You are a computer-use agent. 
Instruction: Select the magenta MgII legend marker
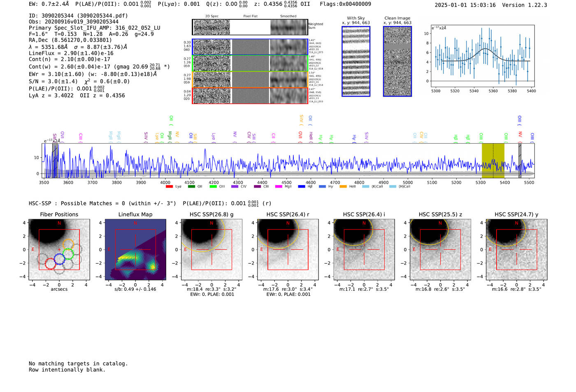pyautogui.click(x=279, y=187)
